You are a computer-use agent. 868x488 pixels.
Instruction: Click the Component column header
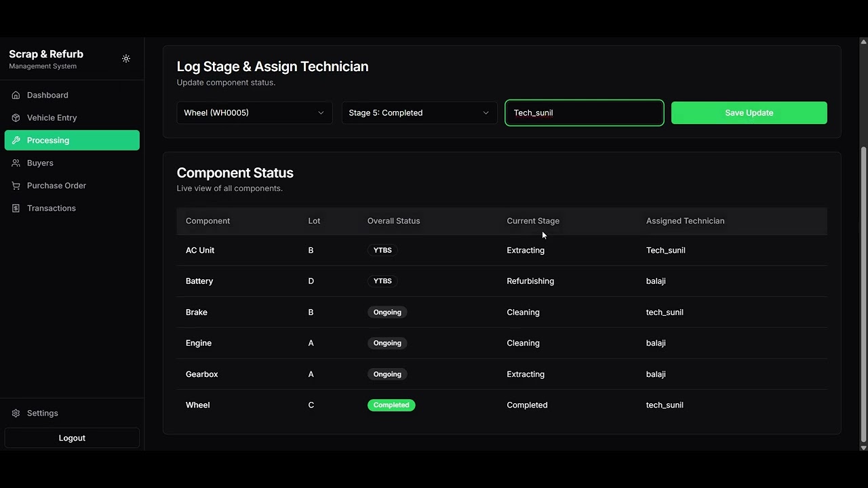tap(208, 221)
